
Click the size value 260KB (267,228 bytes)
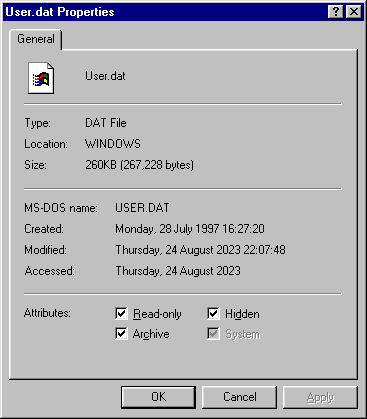pos(139,165)
